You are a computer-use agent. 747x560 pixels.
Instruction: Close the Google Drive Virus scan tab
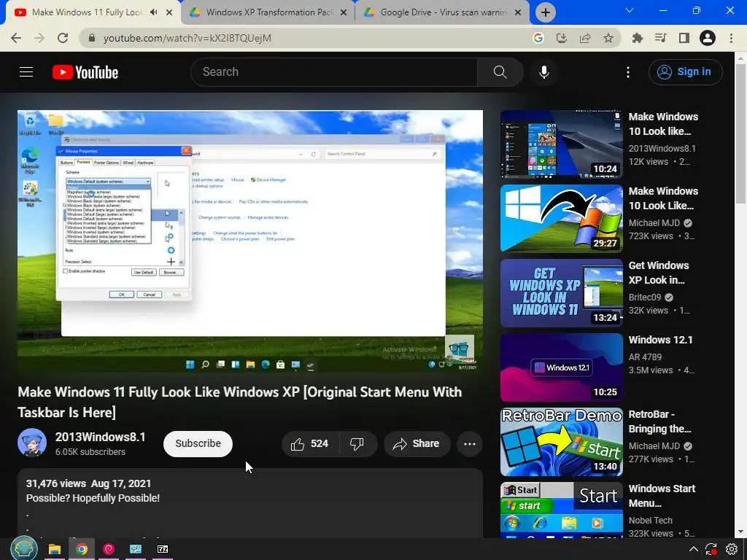(x=518, y=12)
